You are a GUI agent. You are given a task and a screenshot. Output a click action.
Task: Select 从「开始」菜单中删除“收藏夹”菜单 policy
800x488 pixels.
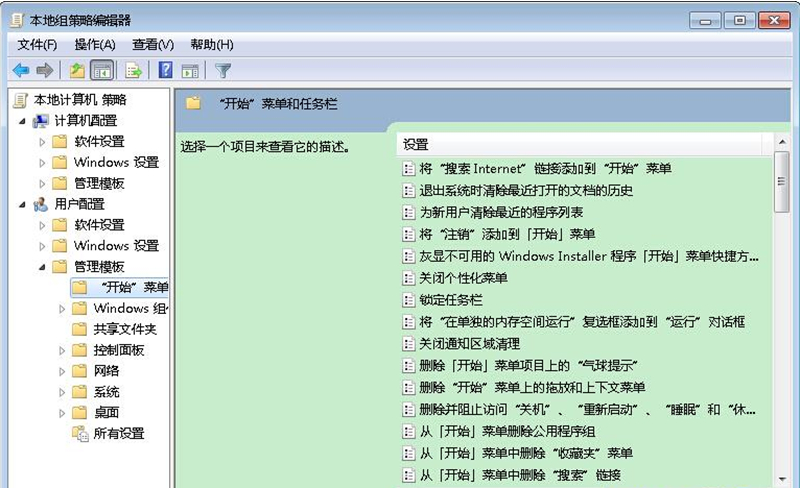(526, 453)
